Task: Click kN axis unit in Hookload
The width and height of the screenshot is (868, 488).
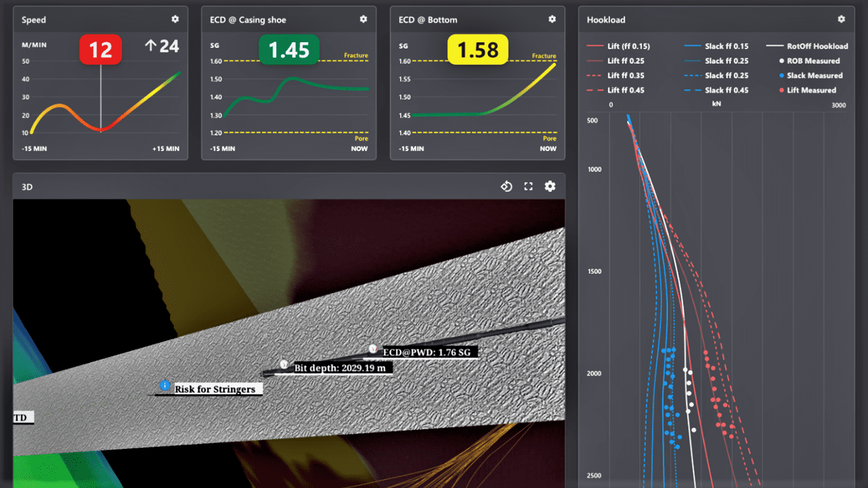Action: click(x=716, y=105)
